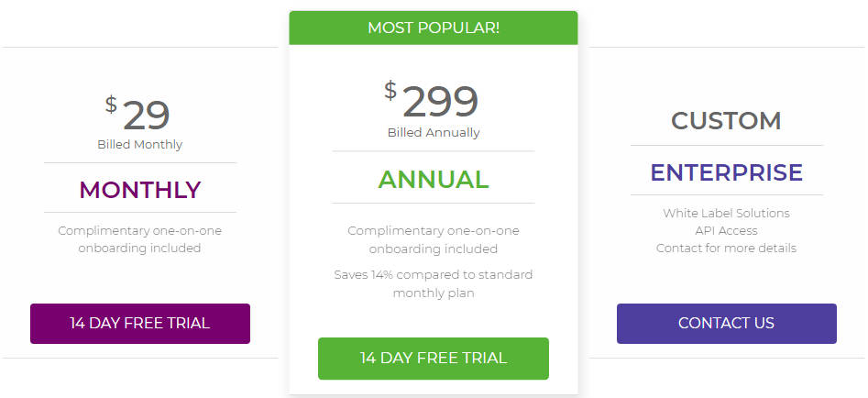Viewport: 868px width, 398px height.
Task: Click the dollar sign beside 29
Action: [x=111, y=104]
